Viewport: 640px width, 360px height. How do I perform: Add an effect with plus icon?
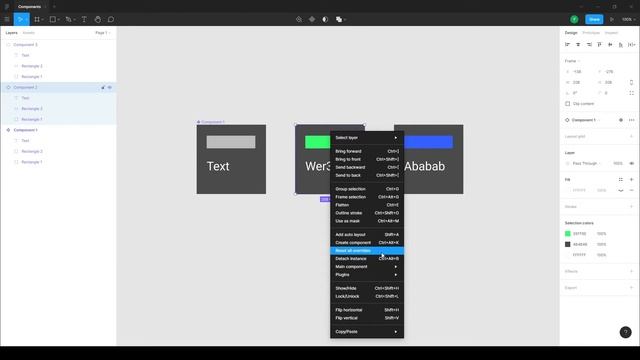pyautogui.click(x=631, y=271)
